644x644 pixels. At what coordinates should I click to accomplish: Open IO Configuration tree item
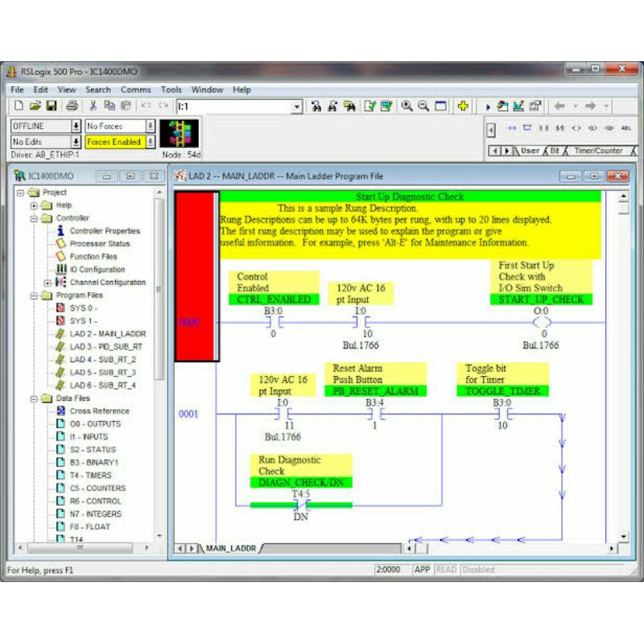(x=97, y=270)
